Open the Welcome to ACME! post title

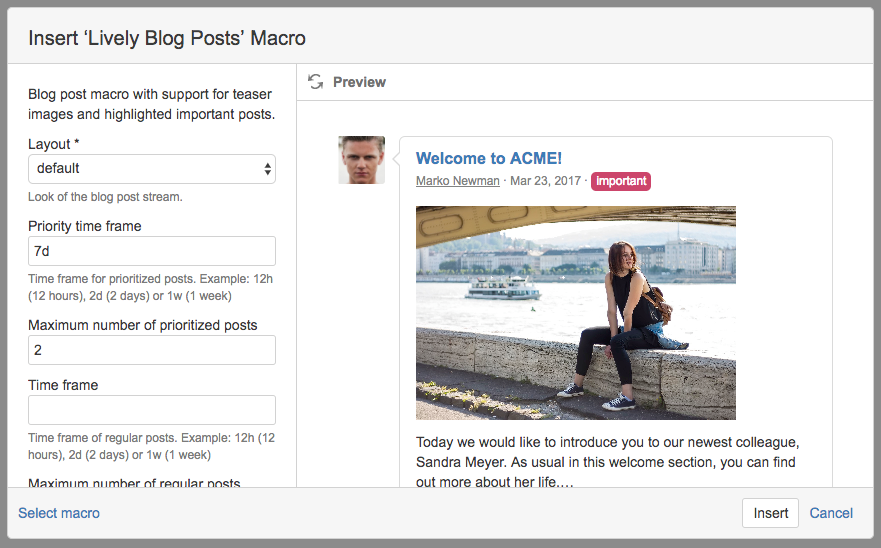(489, 158)
